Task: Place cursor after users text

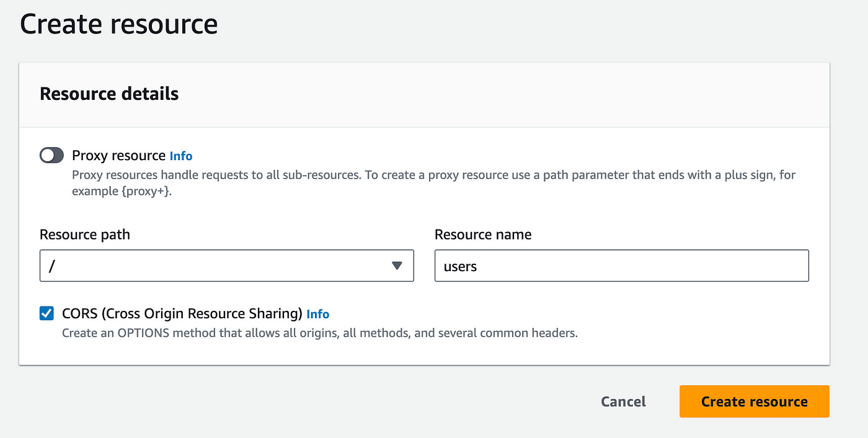Action: click(x=479, y=266)
